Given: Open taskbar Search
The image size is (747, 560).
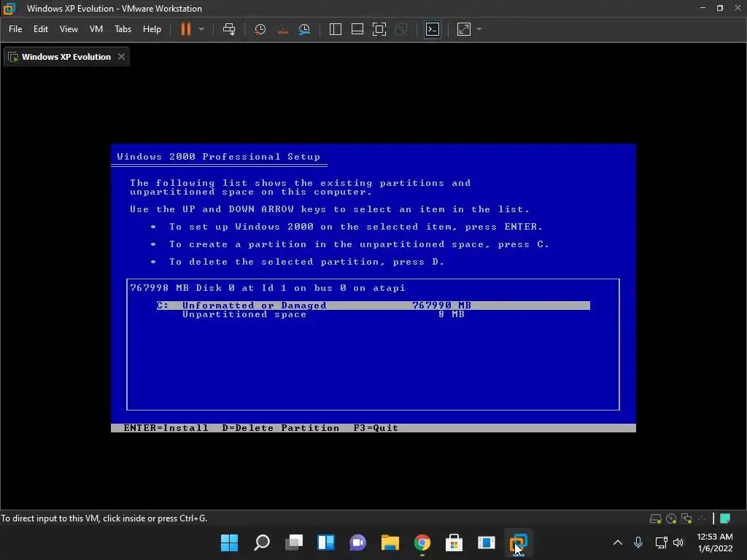Looking at the screenshot, I should (262, 542).
